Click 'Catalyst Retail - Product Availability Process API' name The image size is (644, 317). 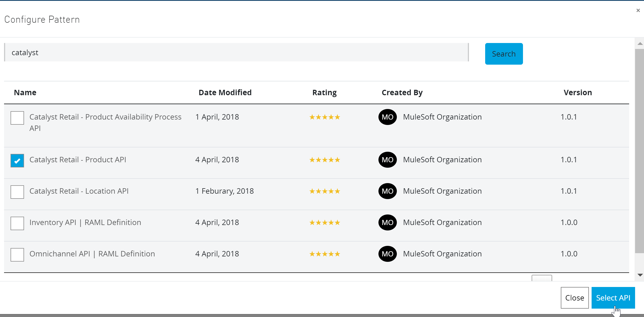click(105, 122)
